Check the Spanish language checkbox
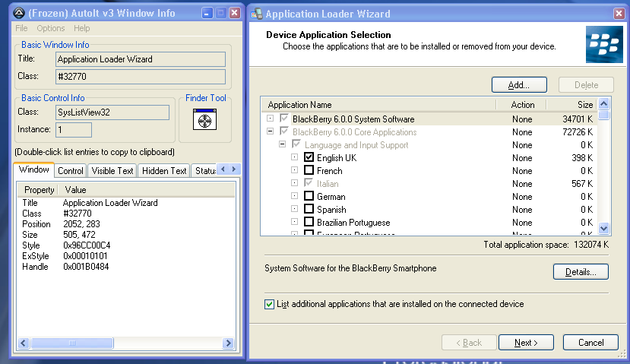The image size is (630, 364). coord(309,209)
